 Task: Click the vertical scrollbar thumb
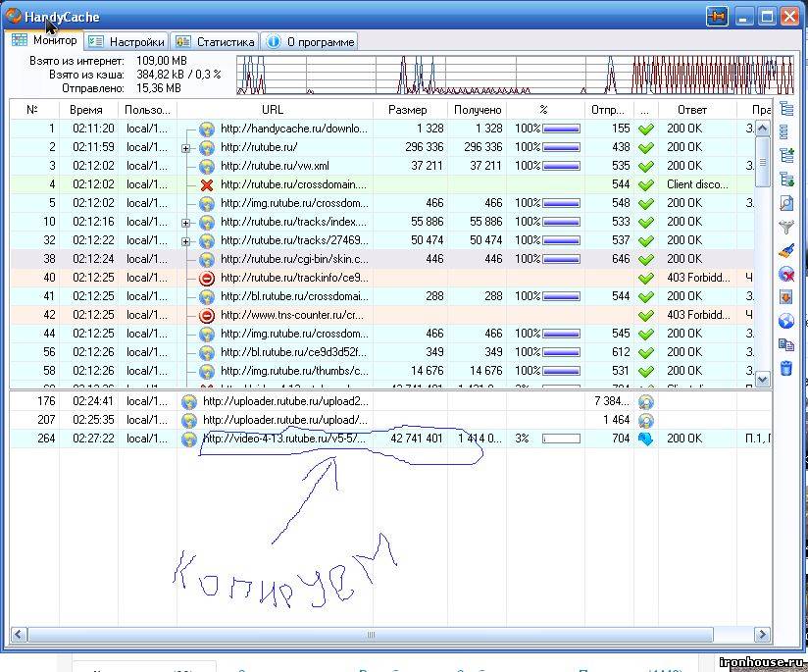[x=763, y=162]
